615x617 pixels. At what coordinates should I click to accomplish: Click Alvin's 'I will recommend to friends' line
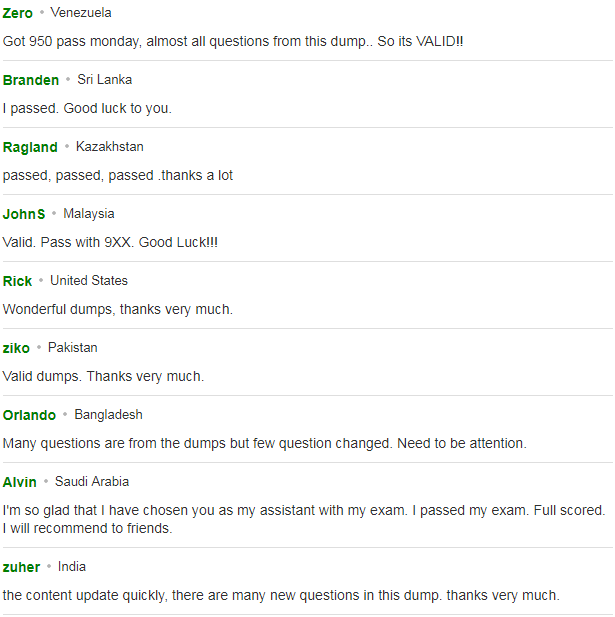[87, 528]
